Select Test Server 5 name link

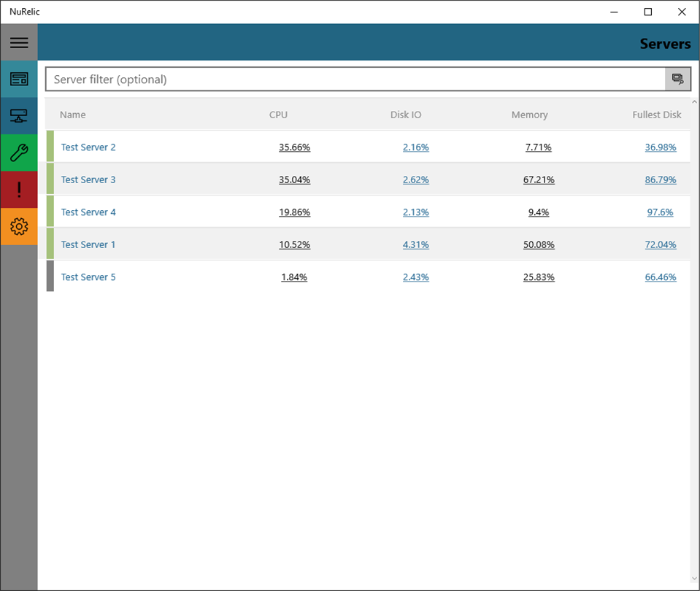(88, 277)
